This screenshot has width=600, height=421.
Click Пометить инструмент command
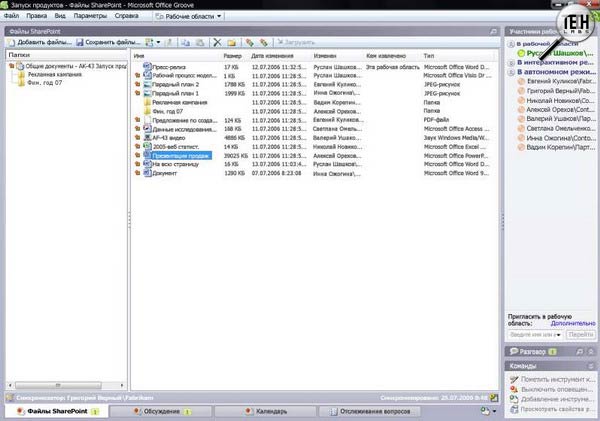(553, 379)
